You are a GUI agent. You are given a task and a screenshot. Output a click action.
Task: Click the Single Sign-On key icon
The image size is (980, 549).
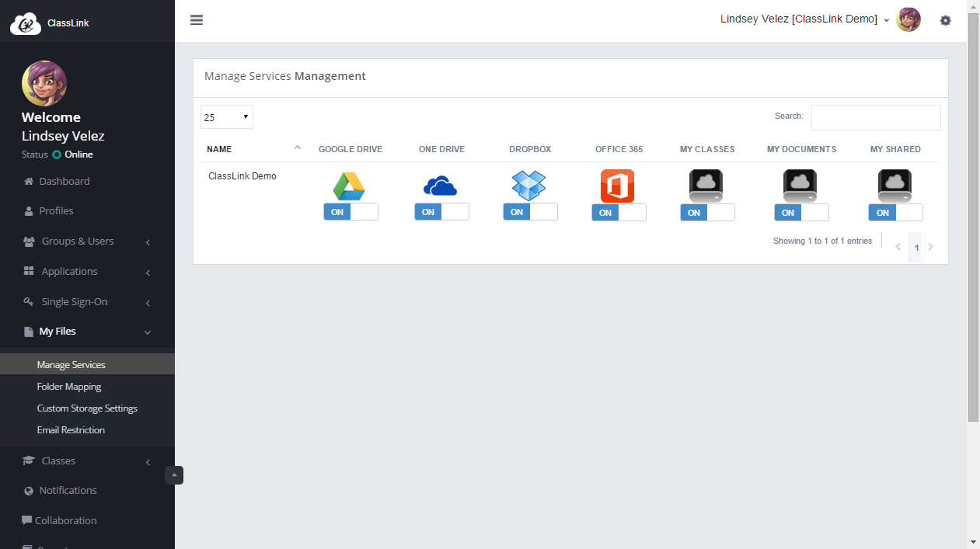pos(29,301)
